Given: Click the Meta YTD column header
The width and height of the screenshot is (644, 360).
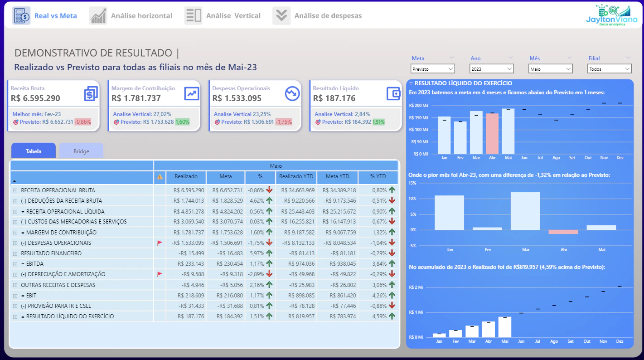Looking at the screenshot, I should pos(338,177).
